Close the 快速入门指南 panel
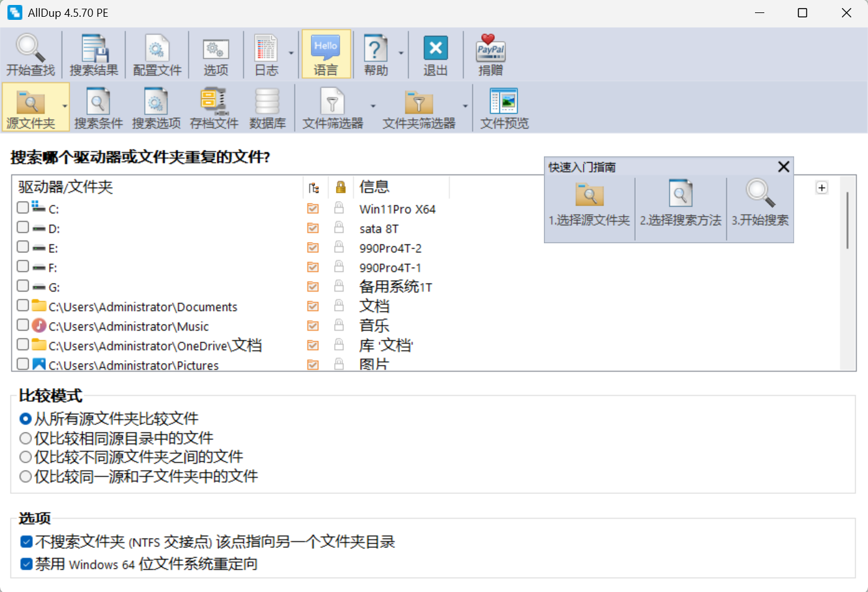This screenshot has height=592, width=868. (783, 166)
